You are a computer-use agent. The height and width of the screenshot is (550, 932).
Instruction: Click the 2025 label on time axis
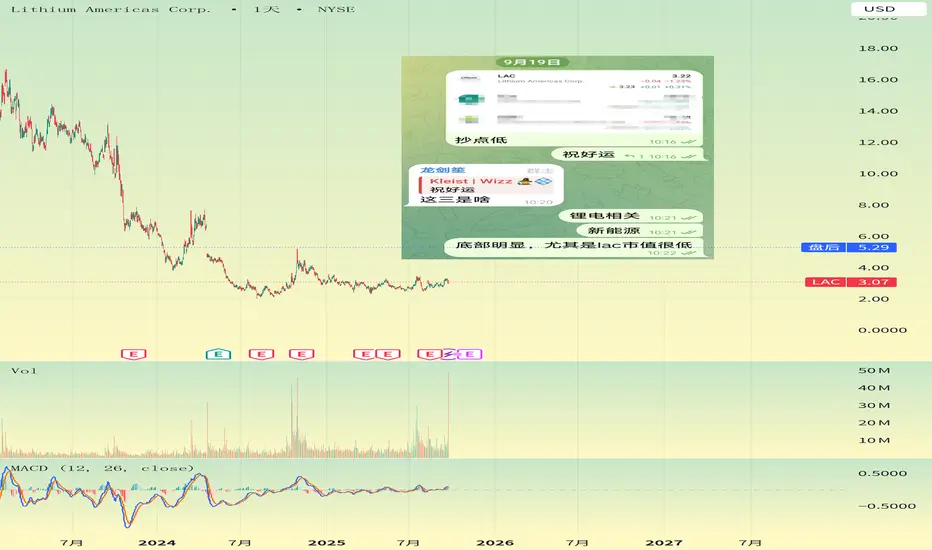click(326, 542)
